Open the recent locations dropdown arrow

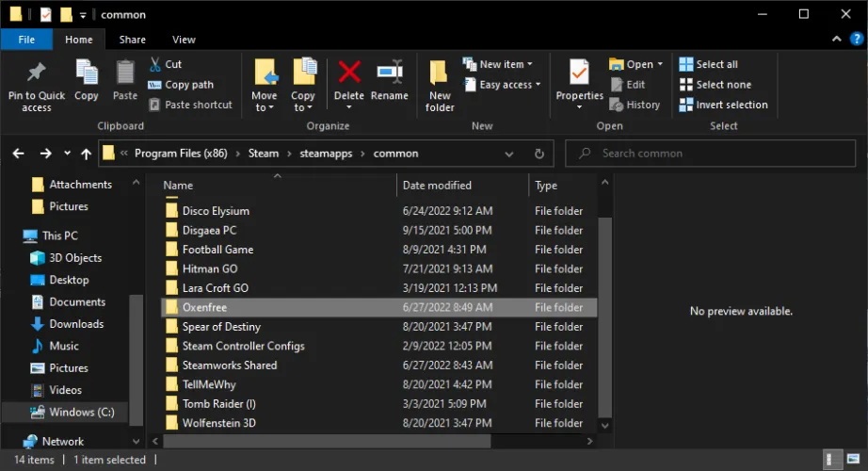click(x=67, y=154)
